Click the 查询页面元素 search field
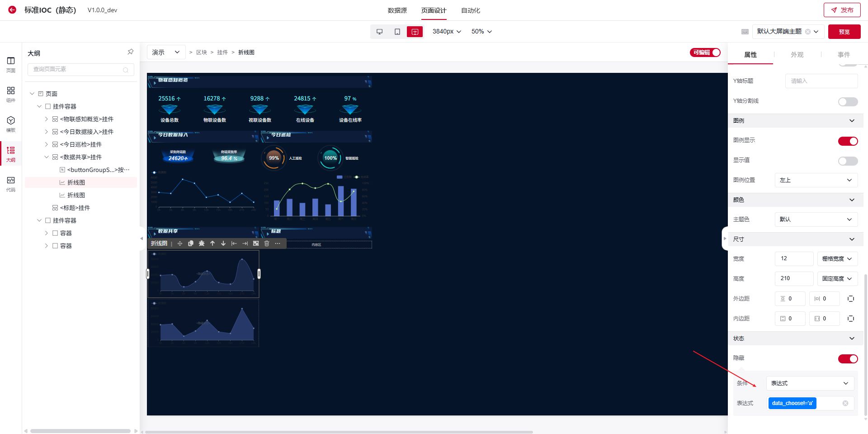Viewport: 868px width, 434px height. (x=77, y=69)
